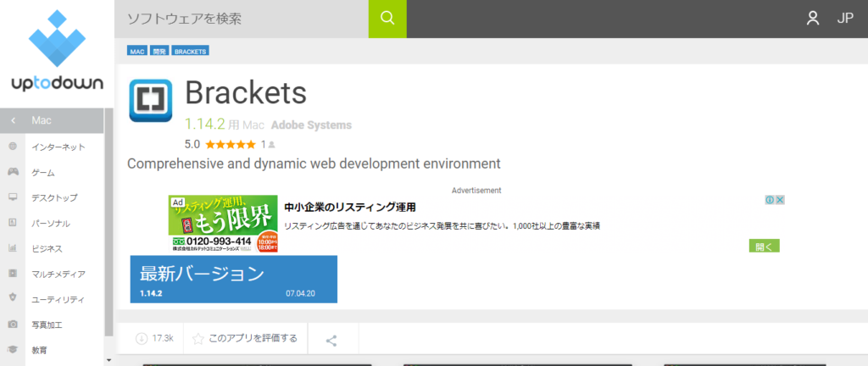Click the sidebar scrollbar down arrow
This screenshot has height=366, width=868.
[108, 360]
